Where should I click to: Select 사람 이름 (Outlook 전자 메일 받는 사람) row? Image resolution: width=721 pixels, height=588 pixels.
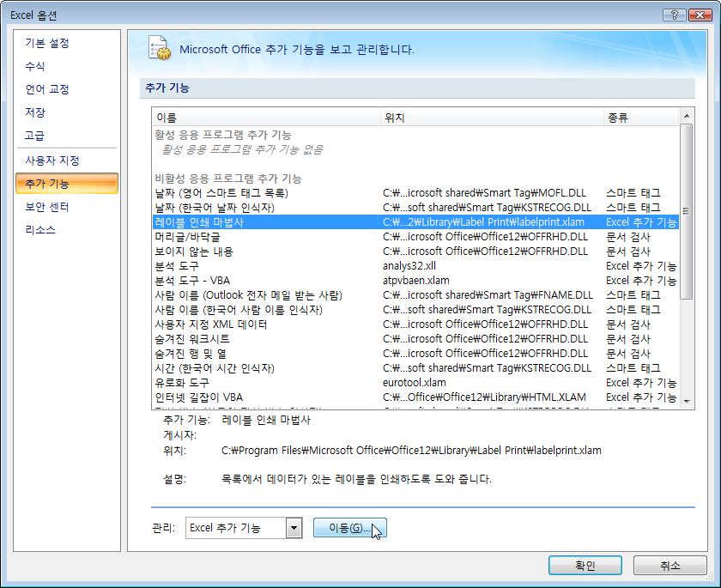(415, 295)
